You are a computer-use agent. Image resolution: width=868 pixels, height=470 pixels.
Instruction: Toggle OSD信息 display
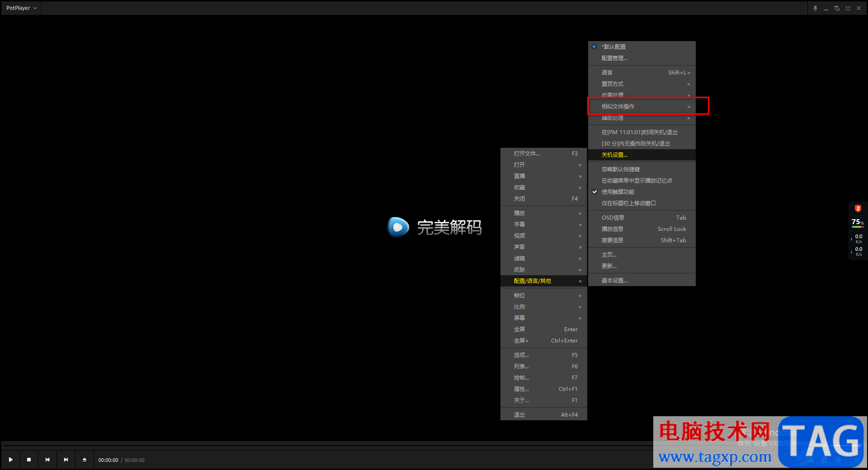pos(642,218)
